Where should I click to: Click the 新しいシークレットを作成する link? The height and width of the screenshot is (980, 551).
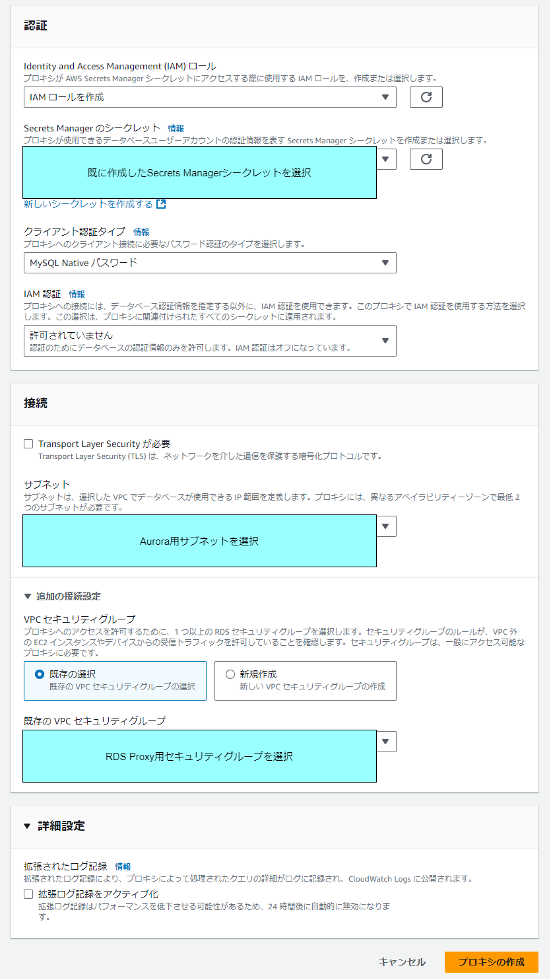[x=88, y=204]
